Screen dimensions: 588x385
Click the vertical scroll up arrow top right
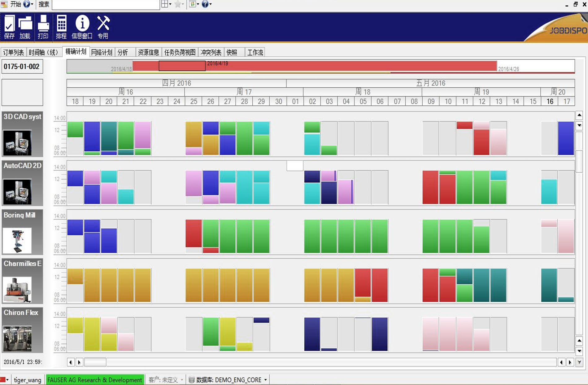[x=579, y=116]
